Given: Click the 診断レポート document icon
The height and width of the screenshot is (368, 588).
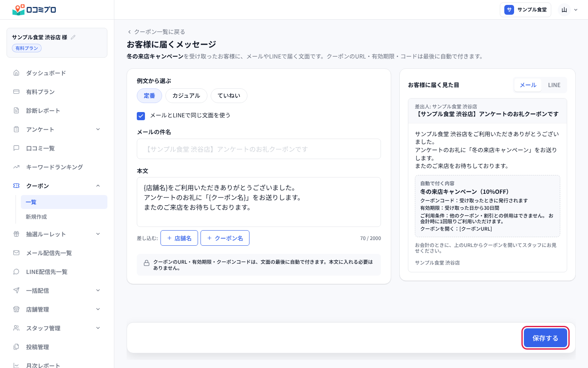Looking at the screenshot, I should click(16, 110).
